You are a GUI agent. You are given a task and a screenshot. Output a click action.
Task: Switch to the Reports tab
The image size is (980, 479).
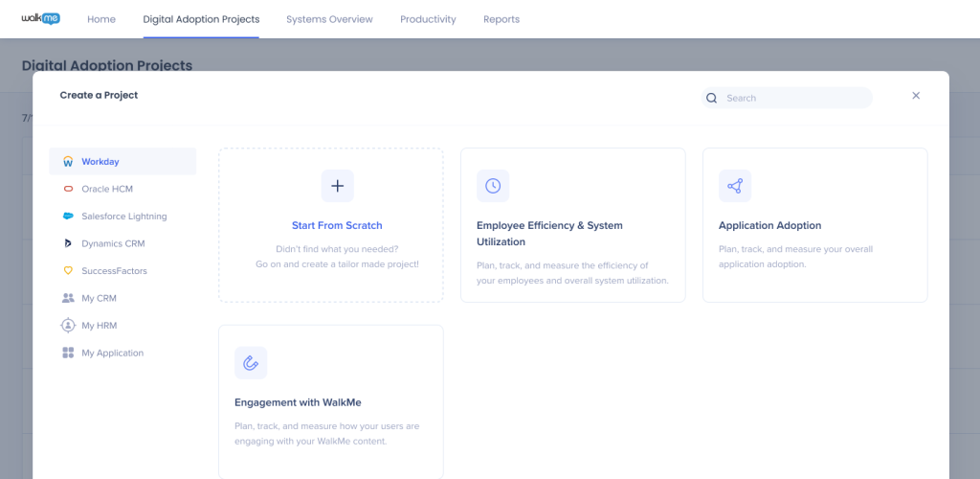(501, 19)
